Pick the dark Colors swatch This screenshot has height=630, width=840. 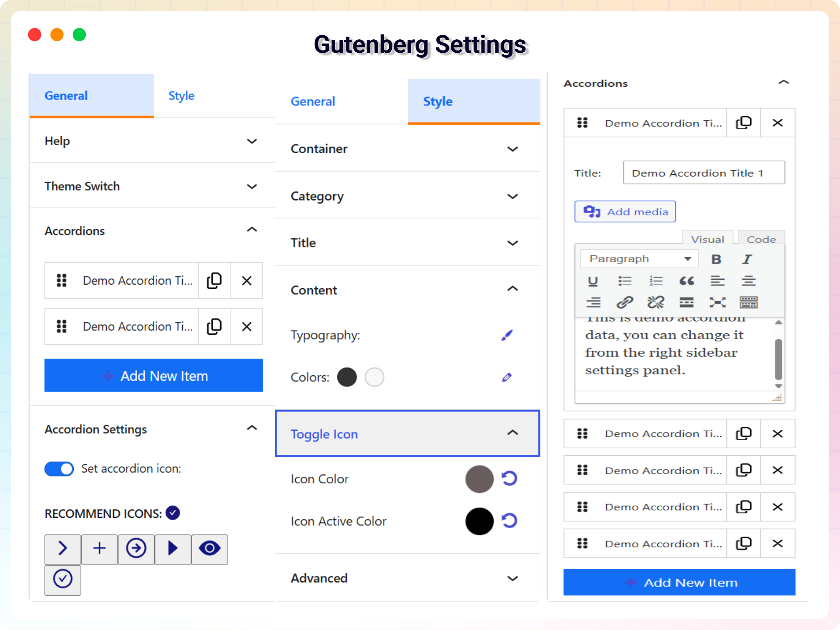(x=347, y=377)
